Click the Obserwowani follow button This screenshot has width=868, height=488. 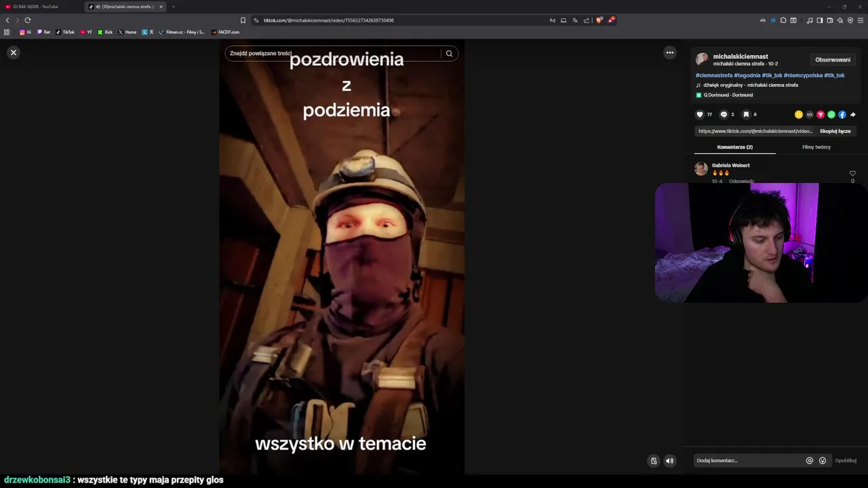833,60
